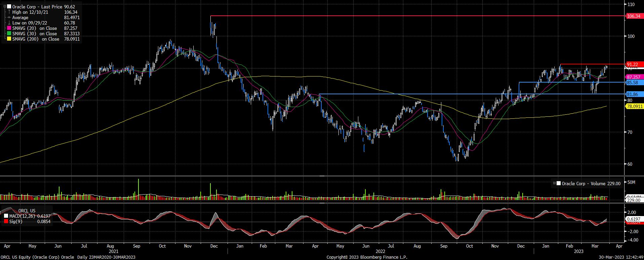Click the 'Oracle Corp - Volume' legend label
This screenshot has width=644, height=260.
583,184
